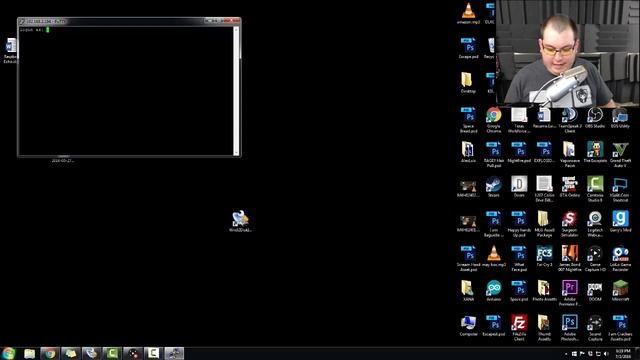The width and height of the screenshot is (640, 360).
Task: Open Steam desktop shortcut
Action: coord(493,187)
